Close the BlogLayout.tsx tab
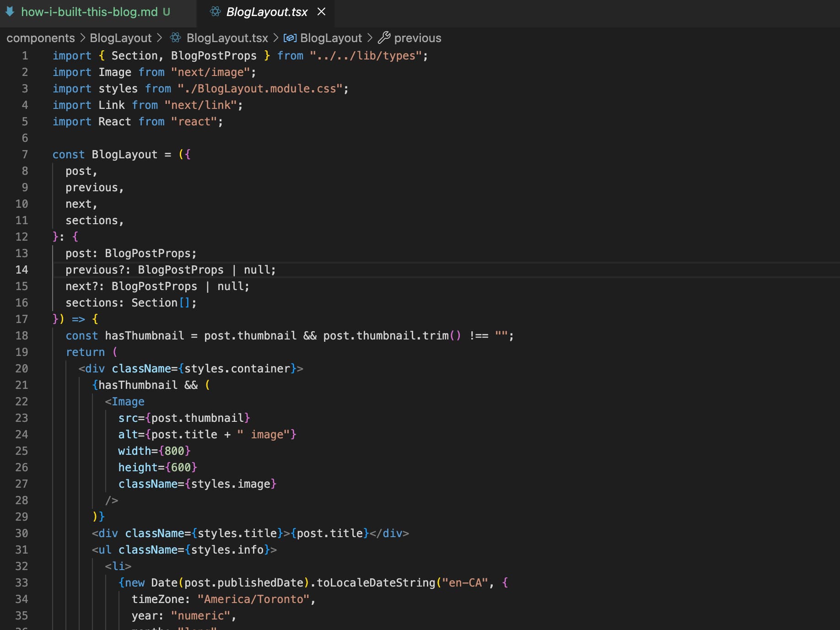Image resolution: width=840 pixels, height=630 pixels. (321, 12)
